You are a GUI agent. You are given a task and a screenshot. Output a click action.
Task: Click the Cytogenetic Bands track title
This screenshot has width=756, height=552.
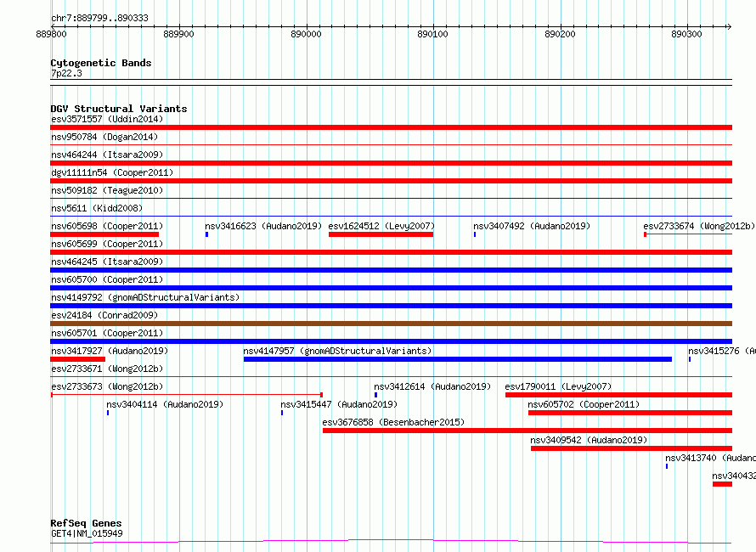[101, 63]
